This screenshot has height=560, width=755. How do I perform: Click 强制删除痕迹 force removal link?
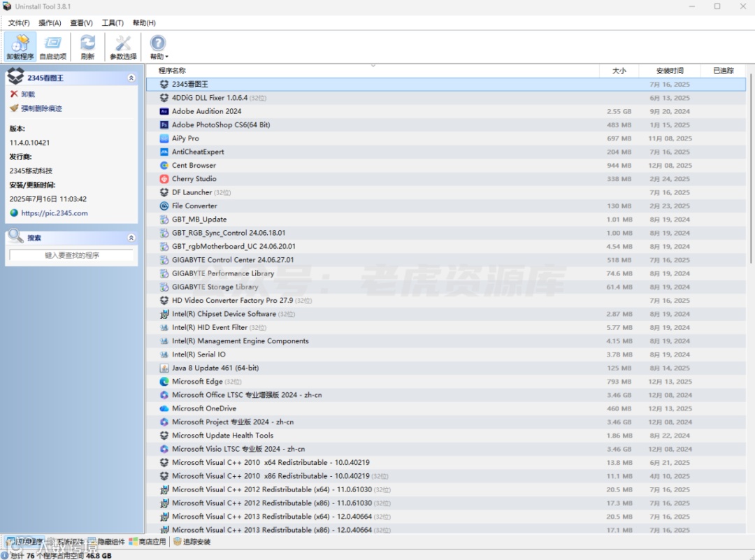[36, 108]
